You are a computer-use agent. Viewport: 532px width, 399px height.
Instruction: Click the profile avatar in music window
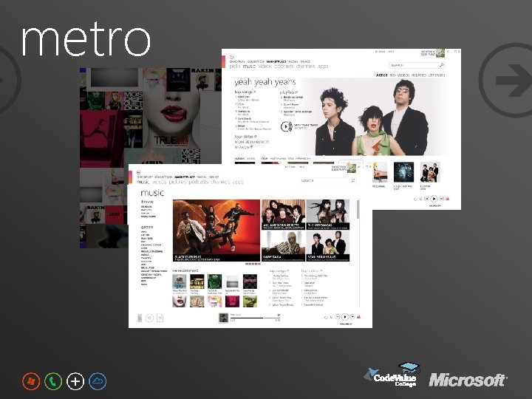click(352, 168)
